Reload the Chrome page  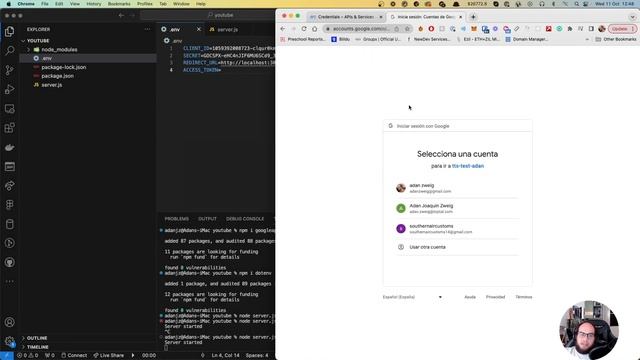(x=304, y=29)
